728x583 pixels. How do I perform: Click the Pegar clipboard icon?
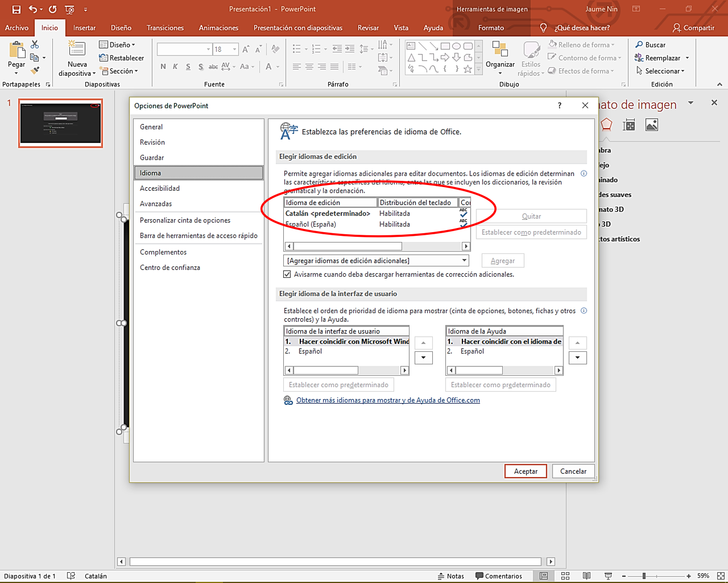click(17, 50)
